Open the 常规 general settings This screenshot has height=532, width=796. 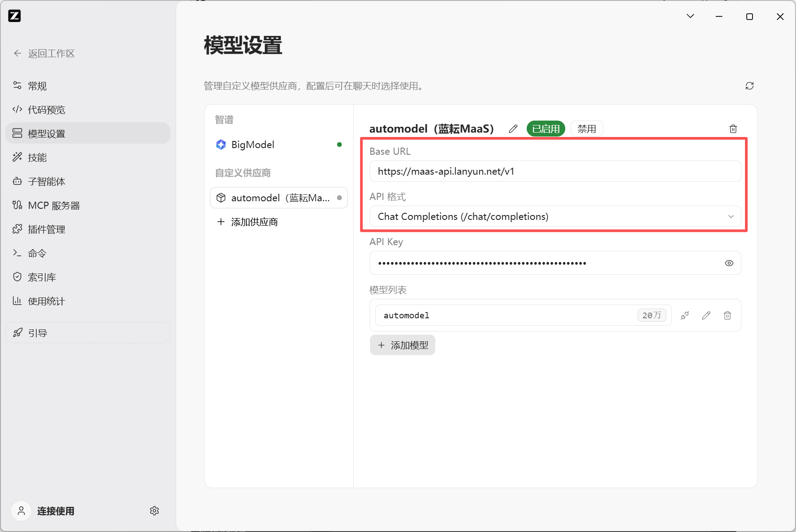(x=88, y=86)
